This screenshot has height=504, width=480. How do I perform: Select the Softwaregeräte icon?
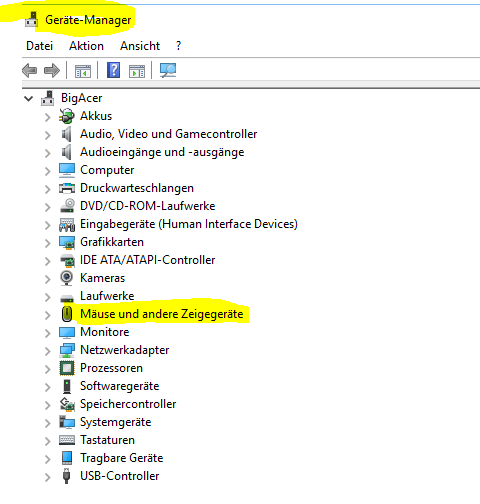(67, 386)
